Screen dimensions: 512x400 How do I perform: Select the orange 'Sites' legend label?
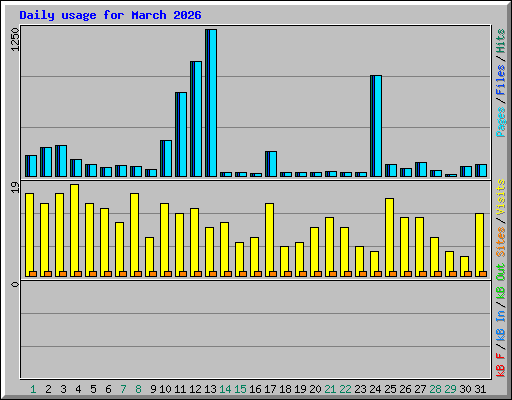click(x=501, y=242)
